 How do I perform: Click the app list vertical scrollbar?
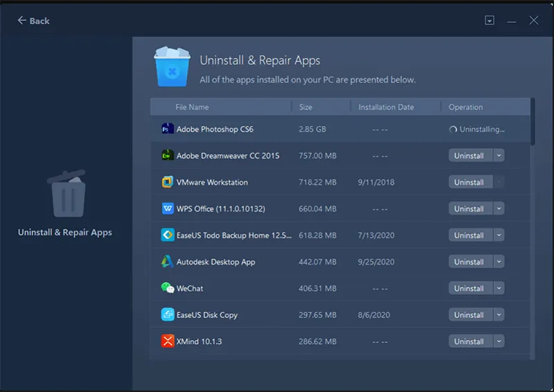[x=533, y=122]
